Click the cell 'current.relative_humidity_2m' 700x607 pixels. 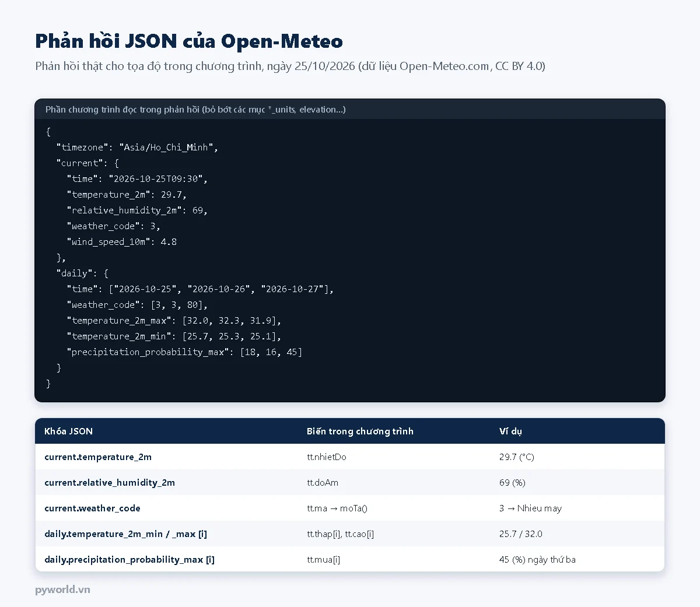(x=110, y=483)
